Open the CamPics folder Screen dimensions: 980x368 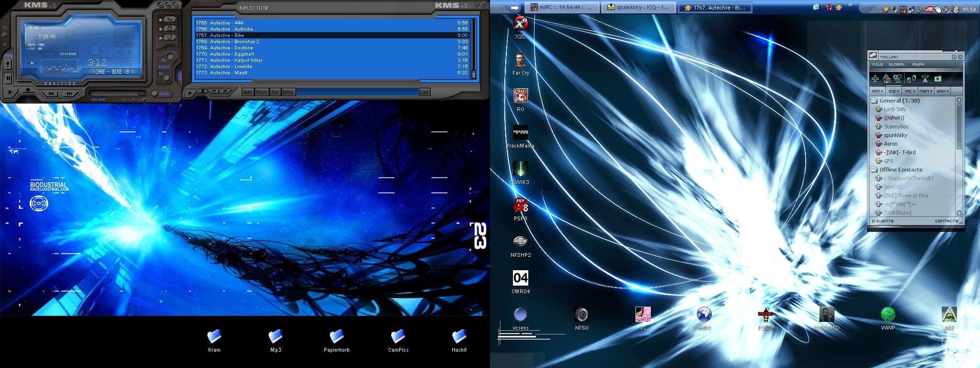398,341
